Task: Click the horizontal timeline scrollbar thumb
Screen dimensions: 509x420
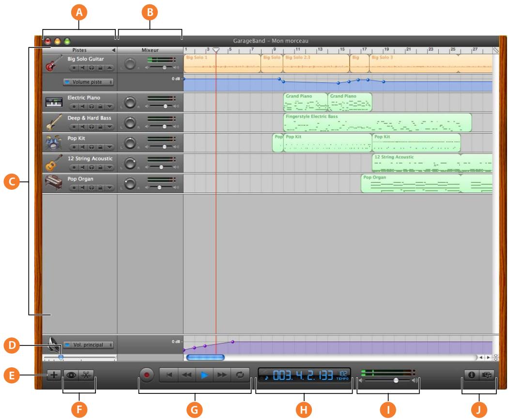Action: click(x=205, y=358)
